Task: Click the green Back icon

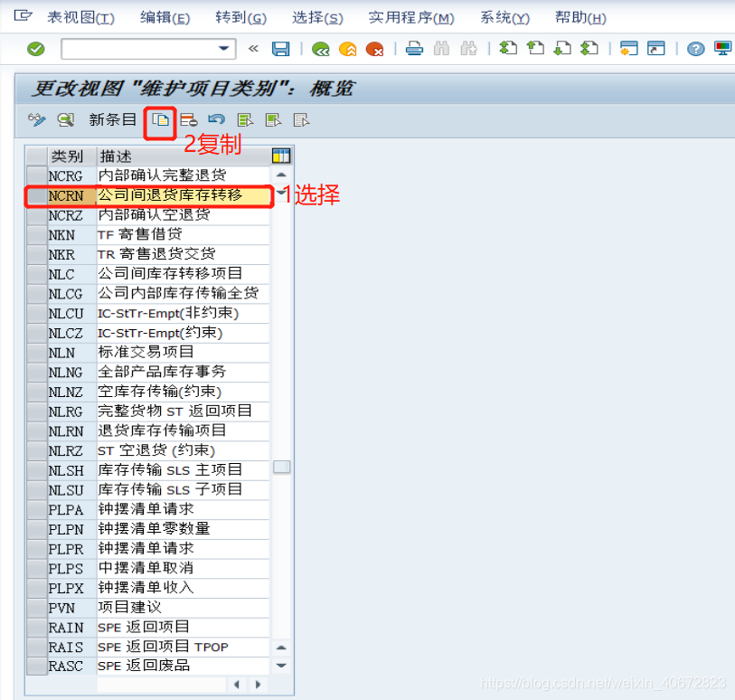Action: pos(321,49)
